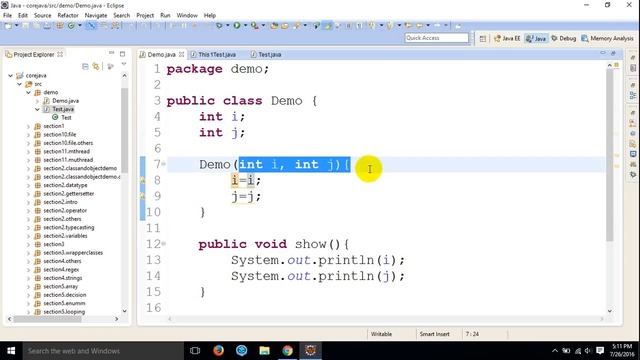Expand the section10.file package
Screen dimensions: 640x360
click(29, 135)
